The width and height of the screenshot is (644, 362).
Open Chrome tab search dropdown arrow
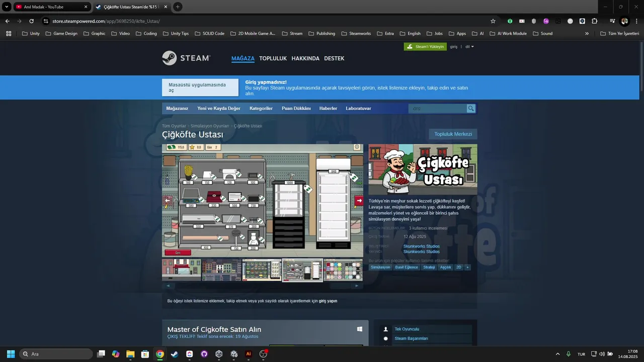(7, 7)
